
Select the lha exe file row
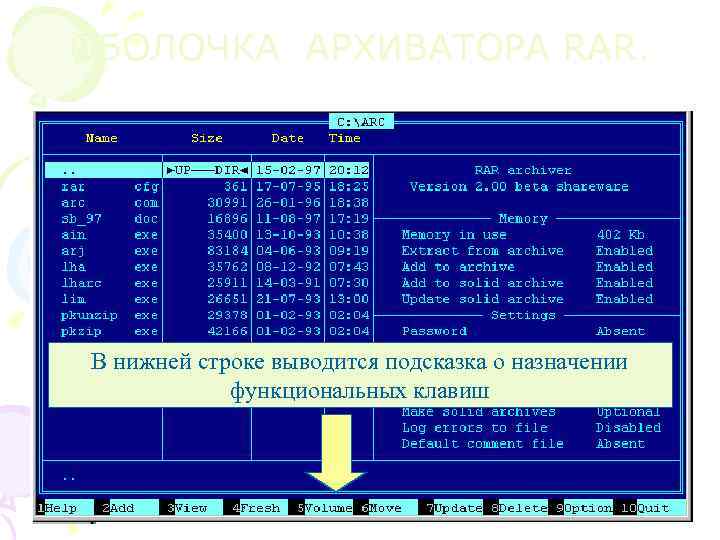pyautogui.click(x=207, y=267)
